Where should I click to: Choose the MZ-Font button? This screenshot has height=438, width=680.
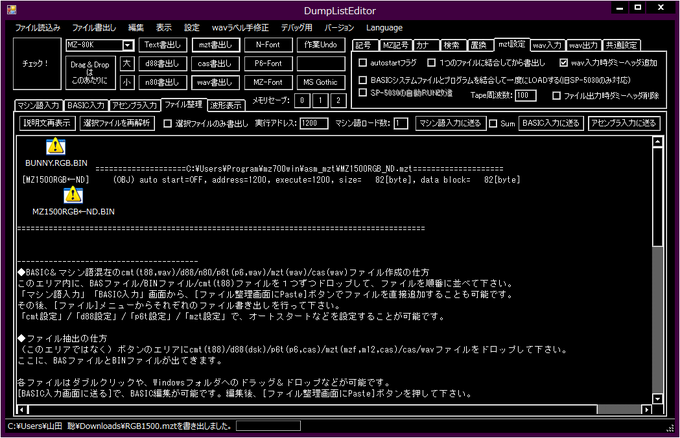pos(268,82)
